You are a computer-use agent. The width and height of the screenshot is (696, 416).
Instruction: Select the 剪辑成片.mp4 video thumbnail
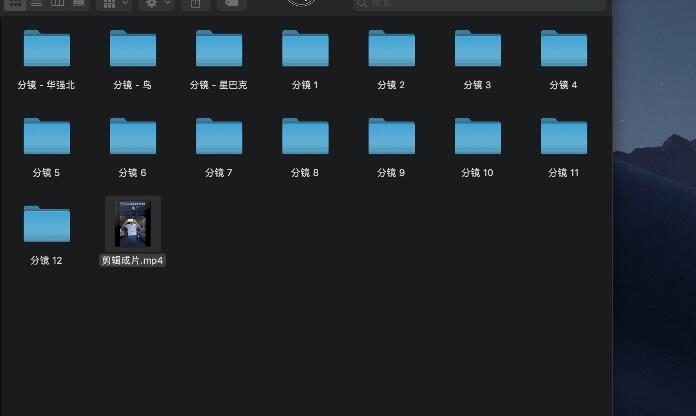(x=133, y=223)
